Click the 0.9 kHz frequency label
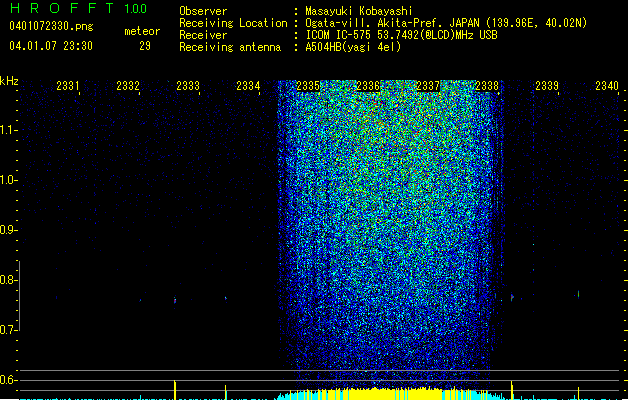The height and width of the screenshot is (400, 629). point(8,230)
